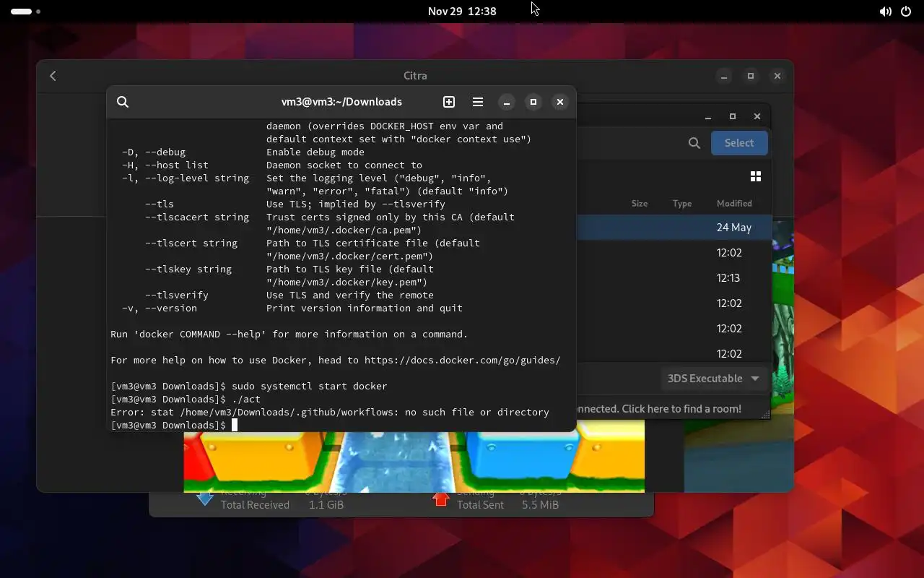This screenshot has height=578, width=924.
Task: Click the '--tlsverify' option text
Action: pyautogui.click(x=177, y=295)
